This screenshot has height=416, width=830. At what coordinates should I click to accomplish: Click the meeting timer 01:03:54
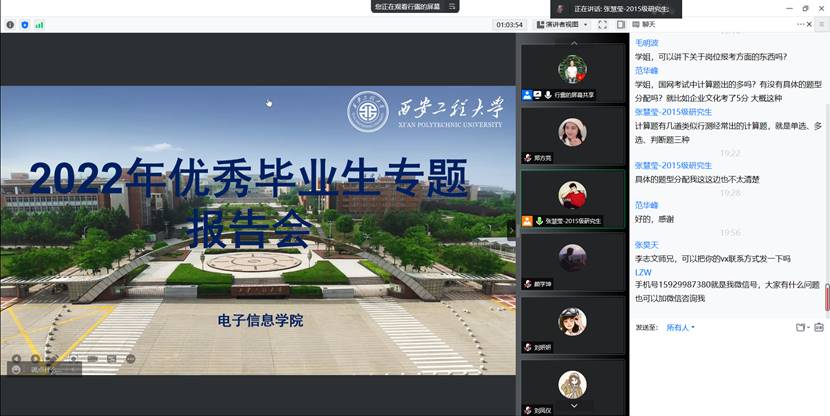[509, 24]
